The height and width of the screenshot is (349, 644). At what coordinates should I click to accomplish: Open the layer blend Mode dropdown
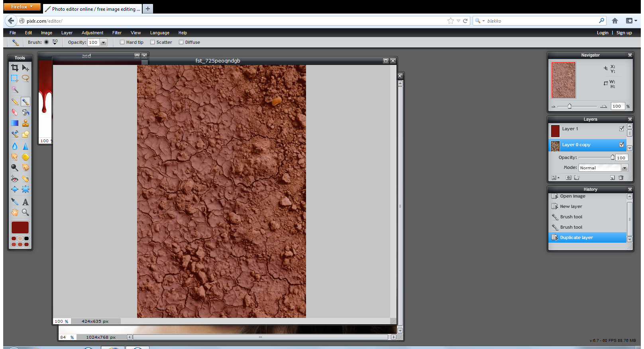tap(625, 168)
